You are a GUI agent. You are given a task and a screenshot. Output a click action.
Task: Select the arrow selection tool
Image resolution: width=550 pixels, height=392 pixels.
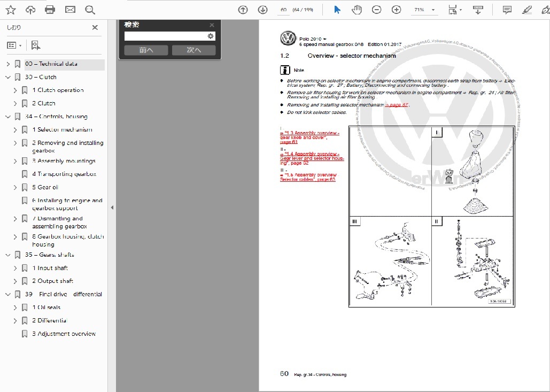[337, 10]
